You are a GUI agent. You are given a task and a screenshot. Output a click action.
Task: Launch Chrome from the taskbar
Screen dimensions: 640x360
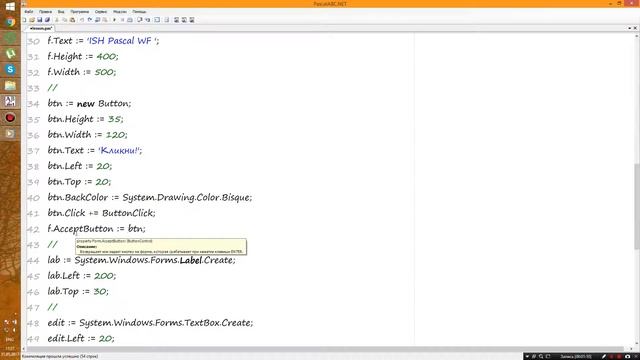[10, 22]
